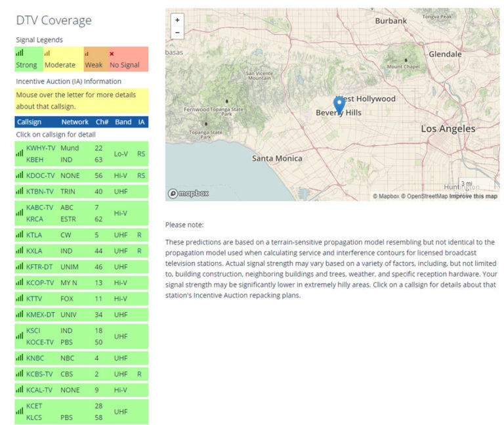Screen dimensions: 504x425
Task: Zoom out on the map
Action: pos(177,32)
